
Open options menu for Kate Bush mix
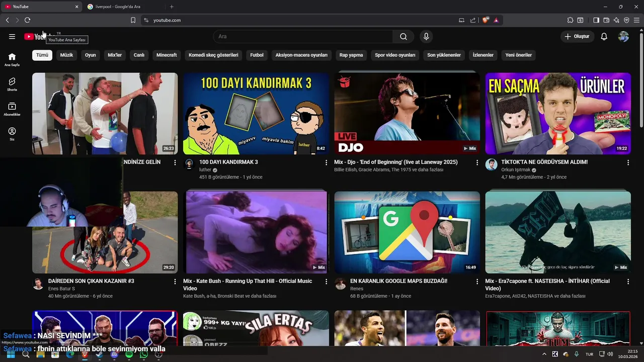tap(326, 282)
